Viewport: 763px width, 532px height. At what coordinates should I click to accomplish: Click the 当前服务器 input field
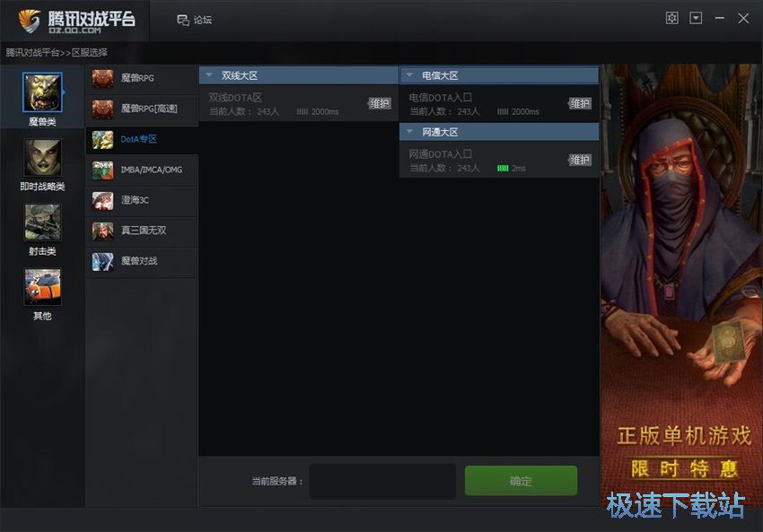[x=382, y=482]
